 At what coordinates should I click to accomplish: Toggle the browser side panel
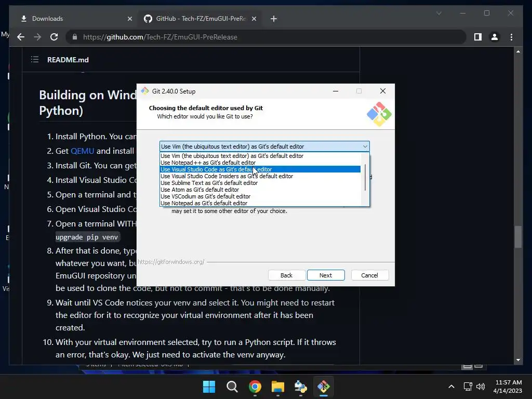click(478, 37)
